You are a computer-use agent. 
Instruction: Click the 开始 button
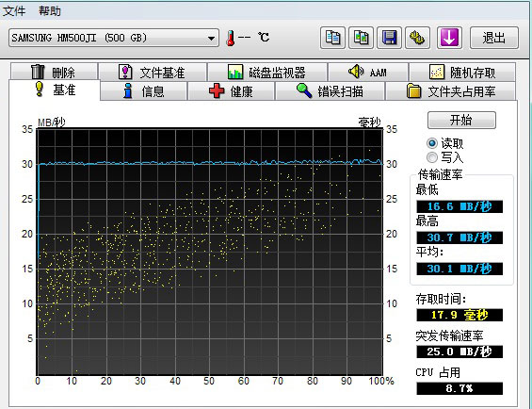[x=461, y=120]
